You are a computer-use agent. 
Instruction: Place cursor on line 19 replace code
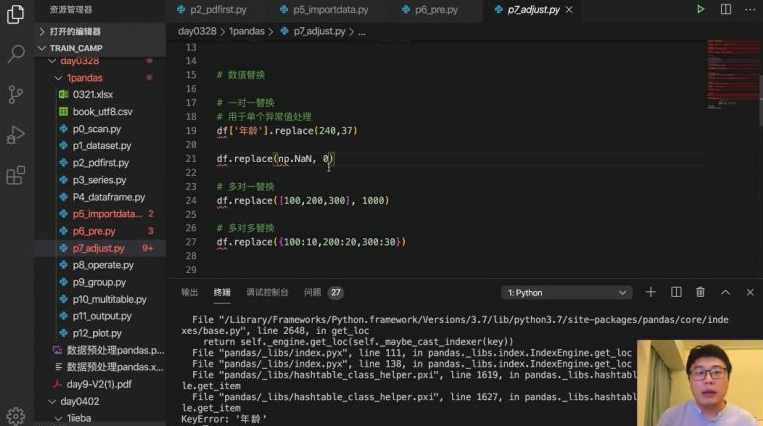[287, 130]
